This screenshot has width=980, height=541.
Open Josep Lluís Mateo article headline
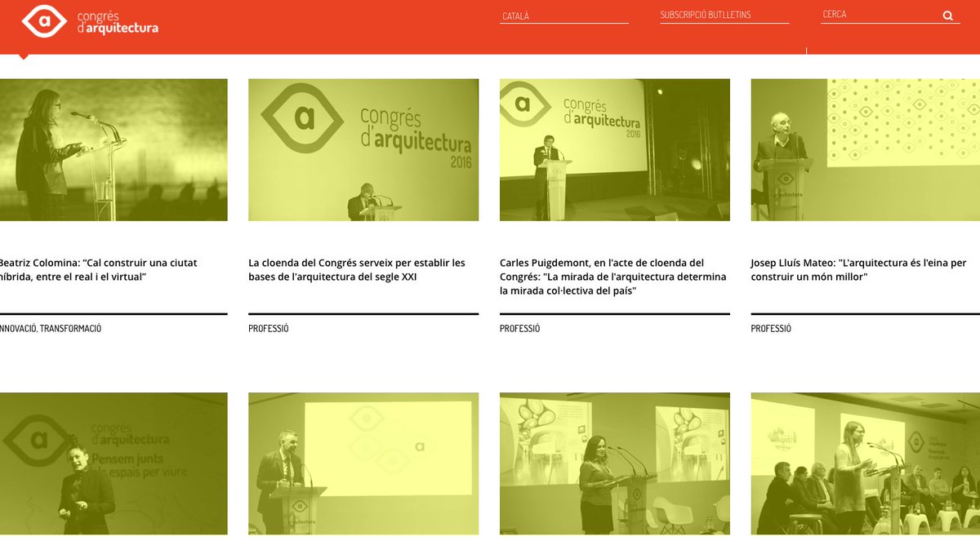(858, 270)
